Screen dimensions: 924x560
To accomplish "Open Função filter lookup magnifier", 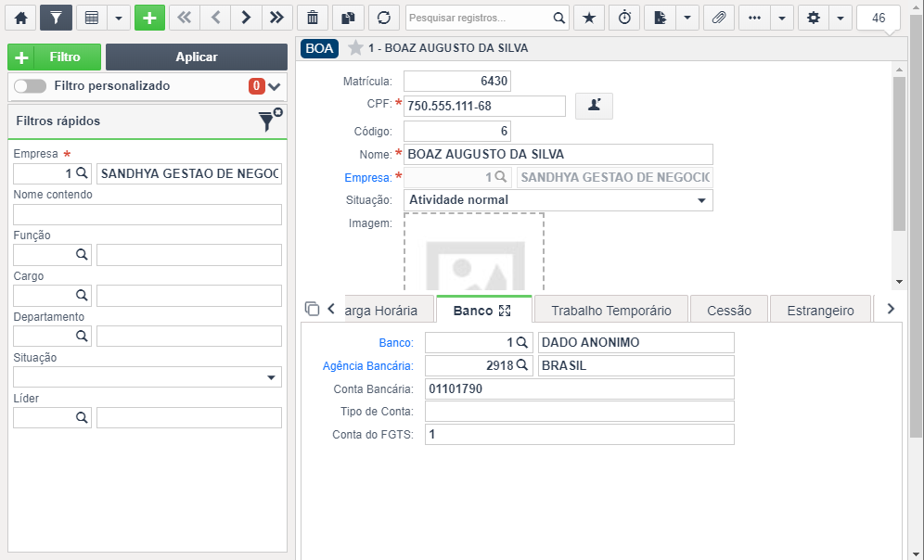I will click(82, 254).
